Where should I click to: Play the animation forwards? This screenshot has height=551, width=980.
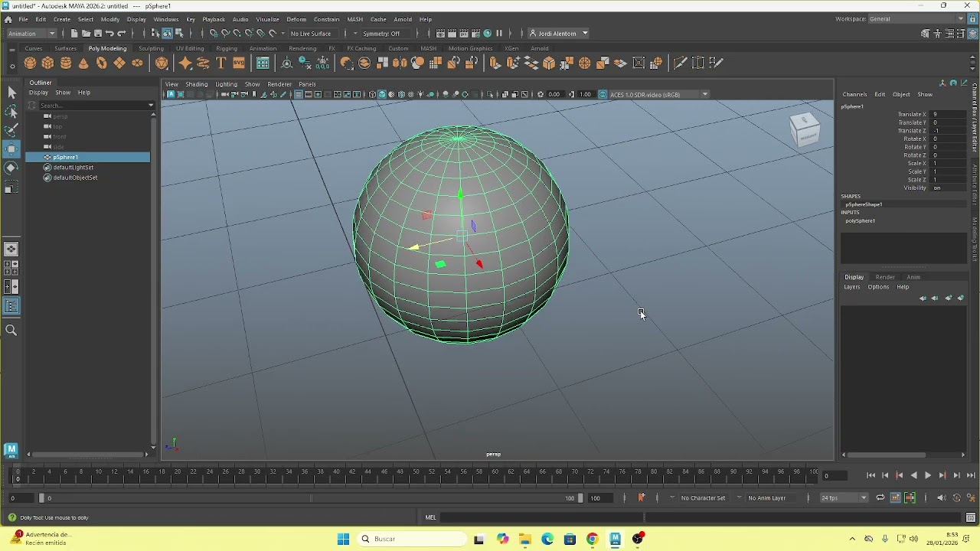[x=928, y=476]
